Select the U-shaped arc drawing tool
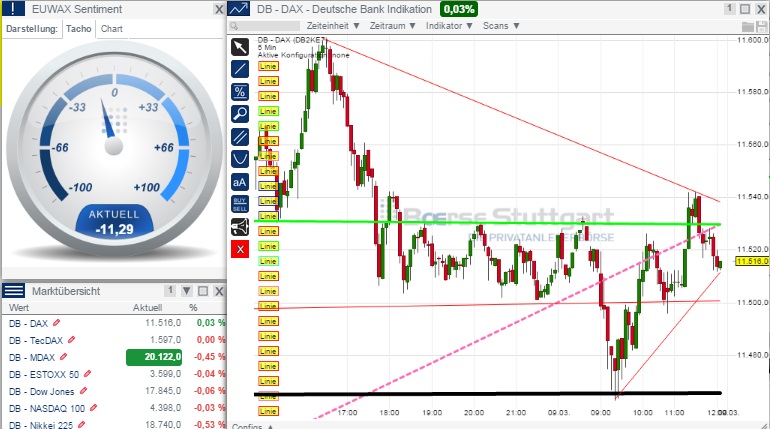 pyautogui.click(x=240, y=159)
